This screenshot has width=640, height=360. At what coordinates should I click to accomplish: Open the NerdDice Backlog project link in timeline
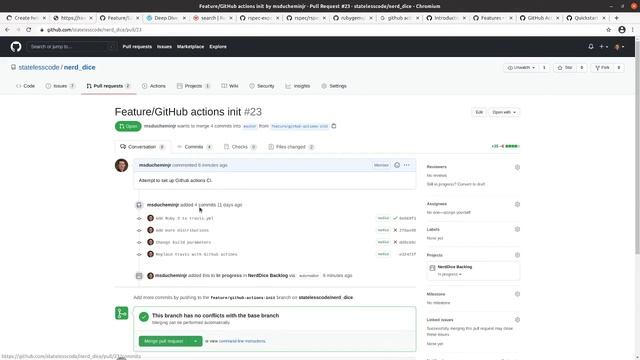[x=268, y=276]
